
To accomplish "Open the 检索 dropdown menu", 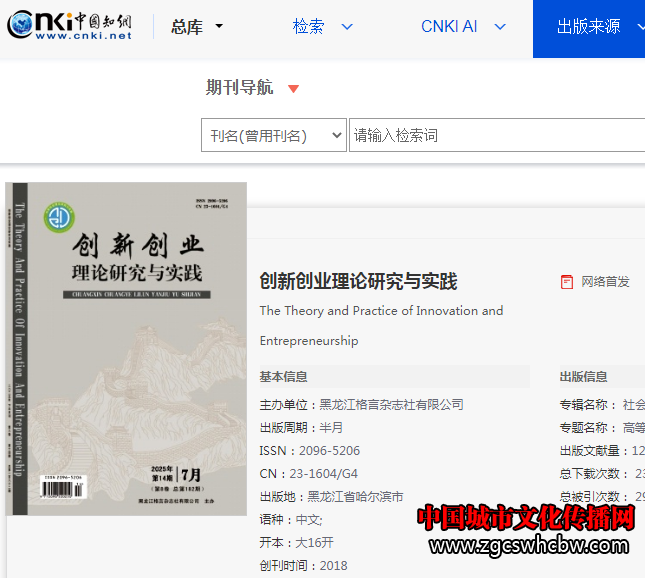I will pos(322,27).
